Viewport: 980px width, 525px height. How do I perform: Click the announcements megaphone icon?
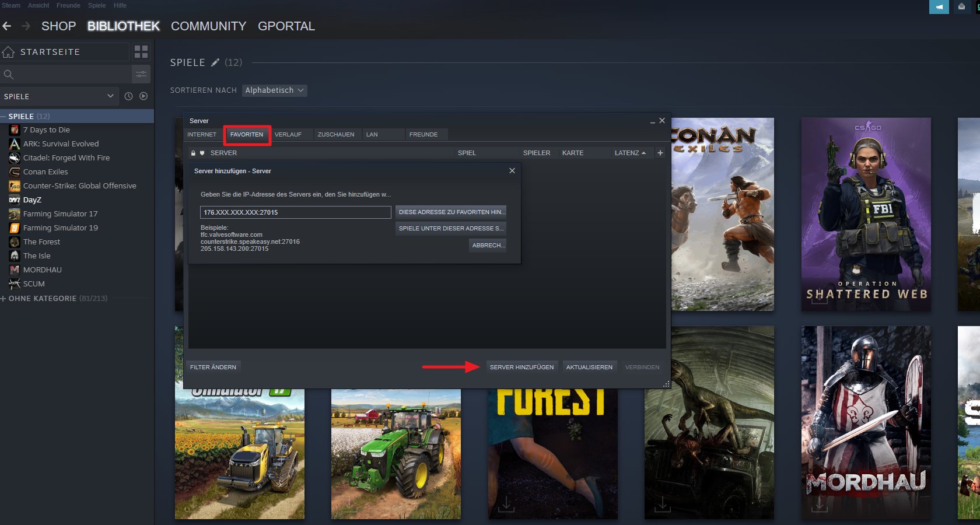click(x=939, y=6)
